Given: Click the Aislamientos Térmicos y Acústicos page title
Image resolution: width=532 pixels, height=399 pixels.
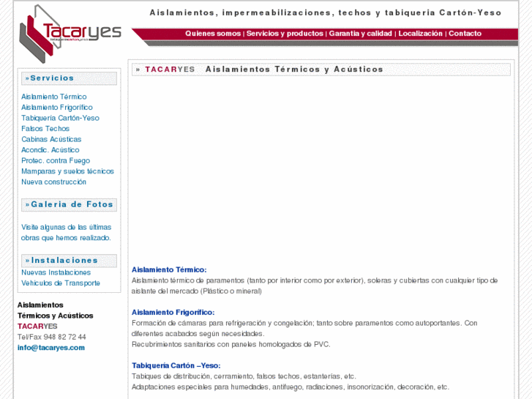Looking at the screenshot, I should pyautogui.click(x=294, y=70).
